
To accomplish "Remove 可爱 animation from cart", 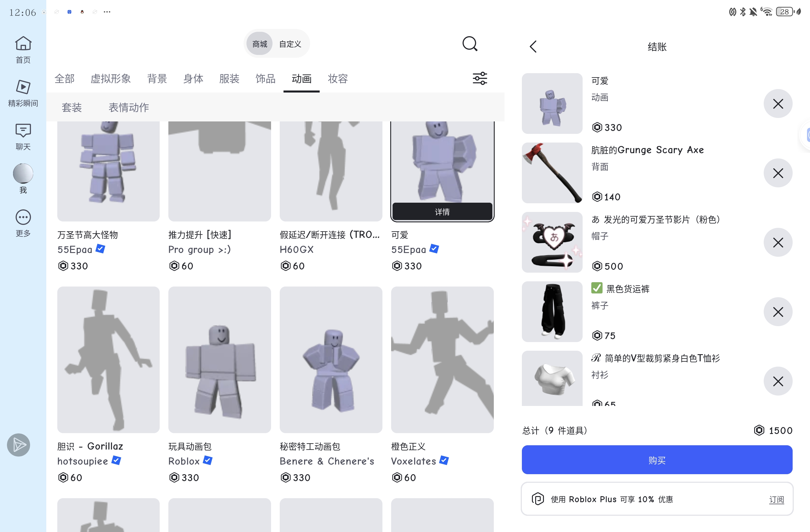I will pos(778,104).
